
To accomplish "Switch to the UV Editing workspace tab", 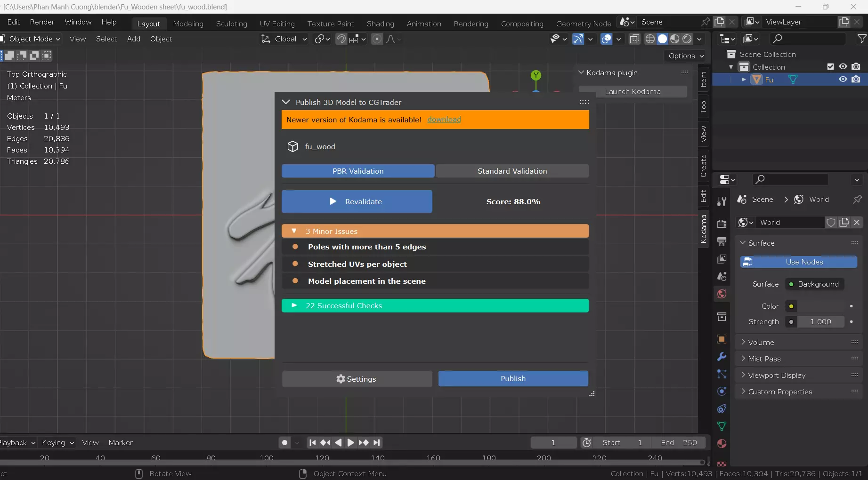I will point(277,24).
